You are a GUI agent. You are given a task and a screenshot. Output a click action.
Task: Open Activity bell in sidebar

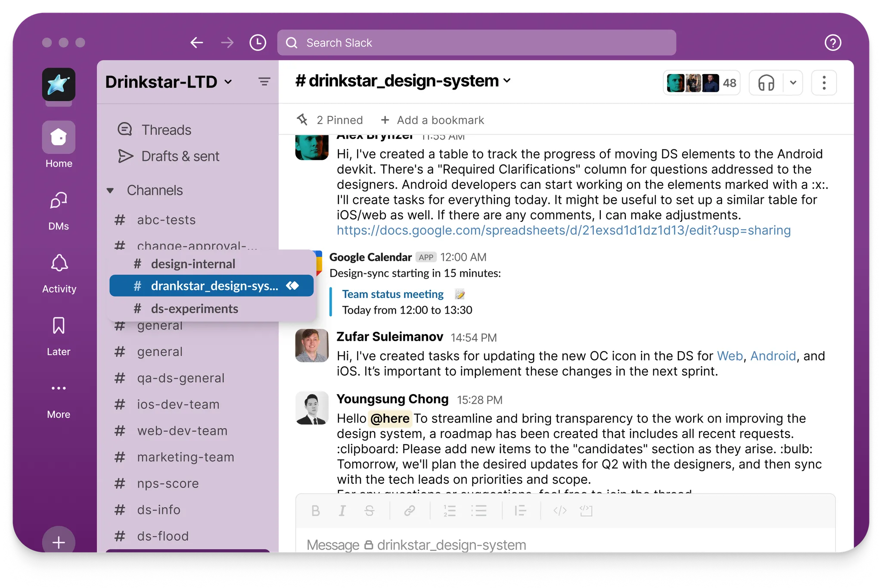[x=59, y=274]
